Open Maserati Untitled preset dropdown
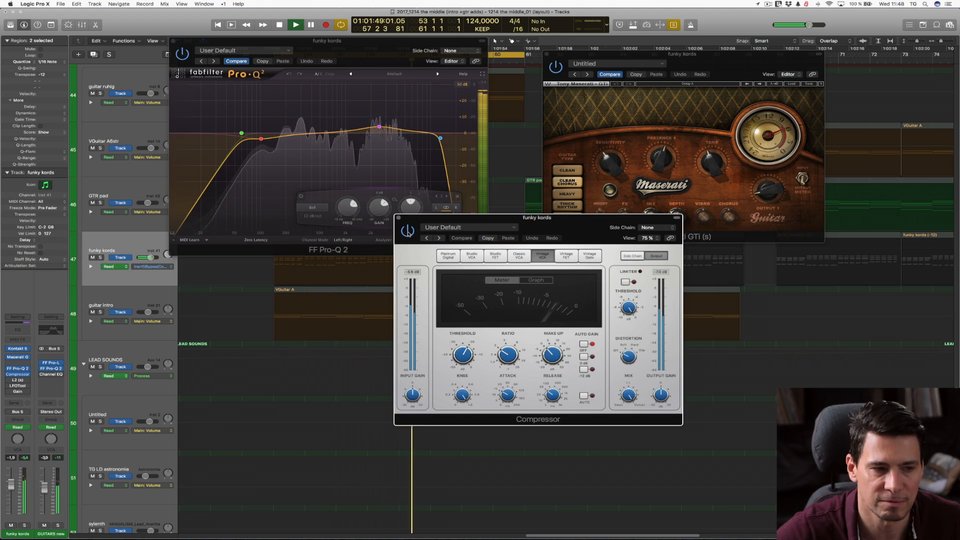The image size is (960, 540). (x=617, y=64)
